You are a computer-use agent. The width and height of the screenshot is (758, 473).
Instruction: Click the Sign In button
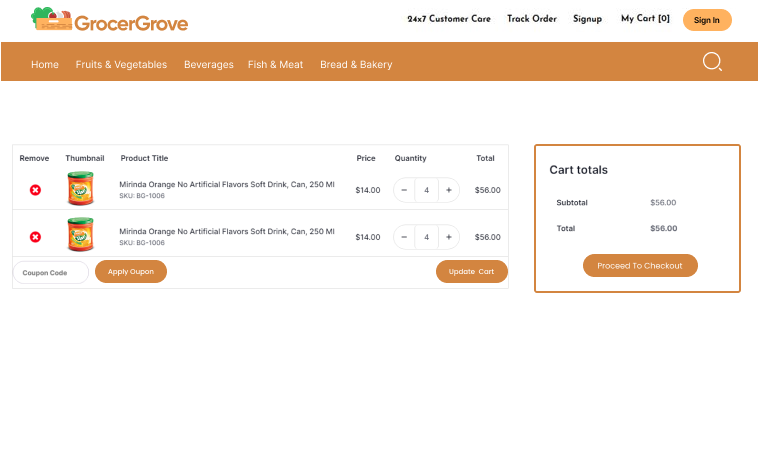(x=706, y=20)
